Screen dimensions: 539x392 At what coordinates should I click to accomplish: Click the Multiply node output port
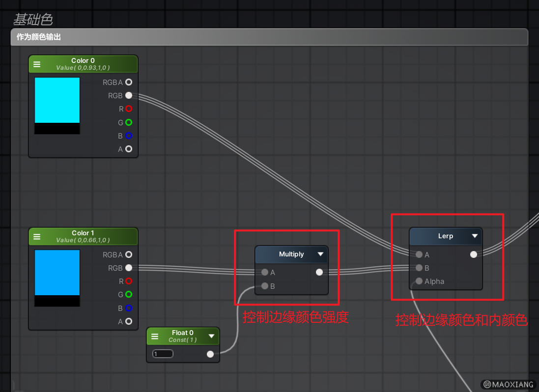point(319,272)
